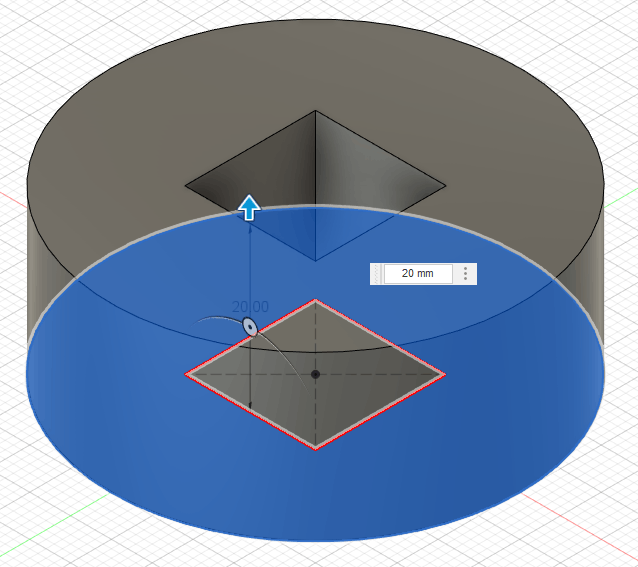Viewport: 638px width, 567px height.
Task: Click the 20 mm distance input field
Action: point(418,273)
